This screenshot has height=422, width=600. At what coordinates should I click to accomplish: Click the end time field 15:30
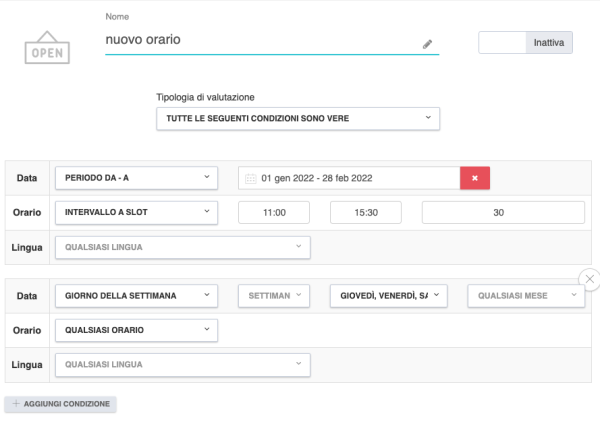[366, 212]
